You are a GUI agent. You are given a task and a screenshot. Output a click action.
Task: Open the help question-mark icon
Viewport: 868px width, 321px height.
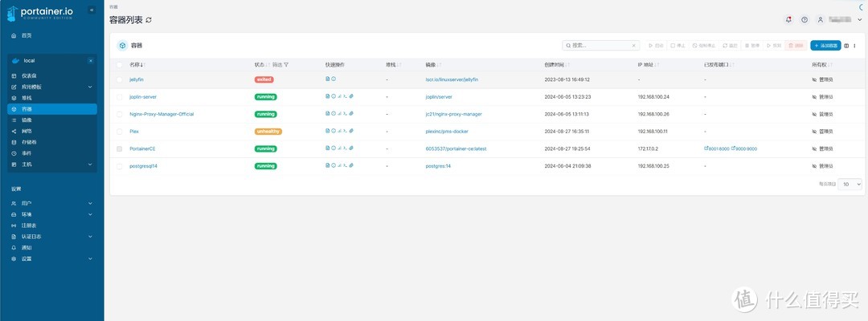[805, 19]
